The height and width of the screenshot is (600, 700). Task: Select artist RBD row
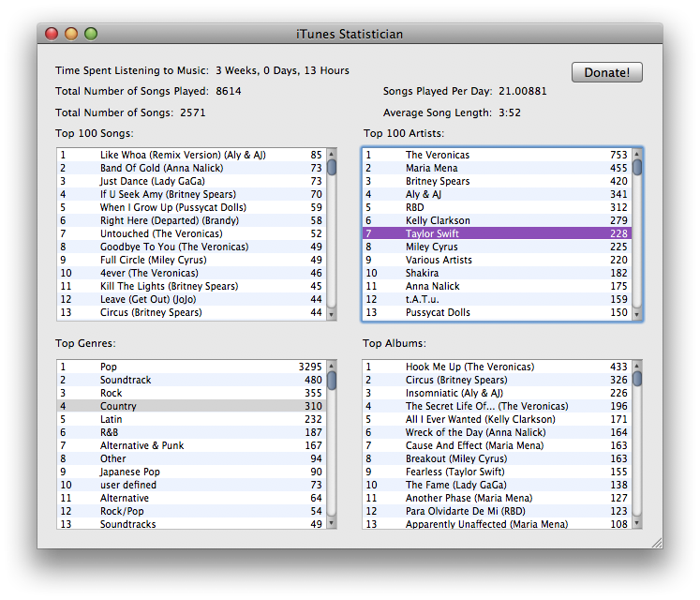498,207
